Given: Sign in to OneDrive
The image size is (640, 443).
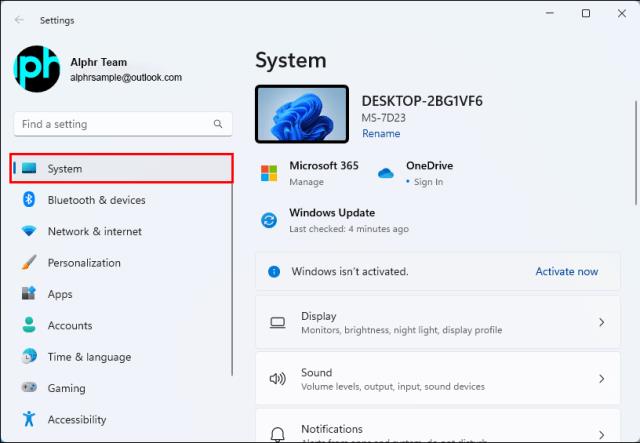Looking at the screenshot, I should (x=428, y=182).
